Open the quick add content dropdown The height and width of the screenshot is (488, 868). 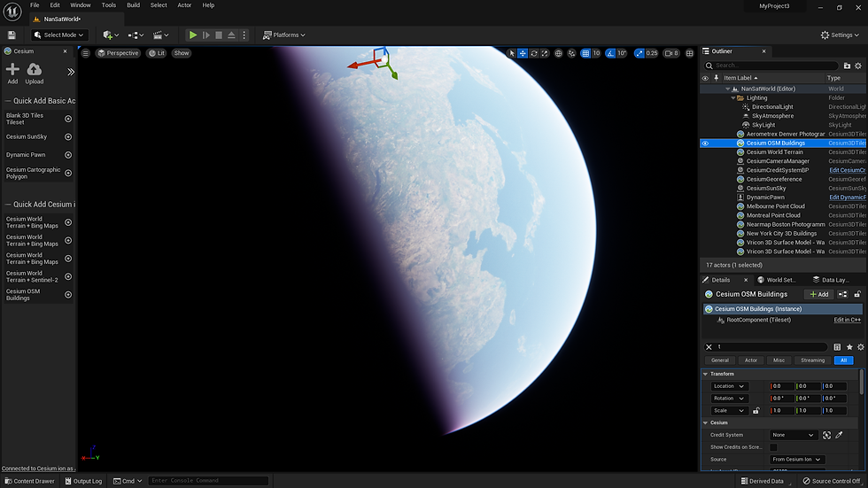point(112,35)
